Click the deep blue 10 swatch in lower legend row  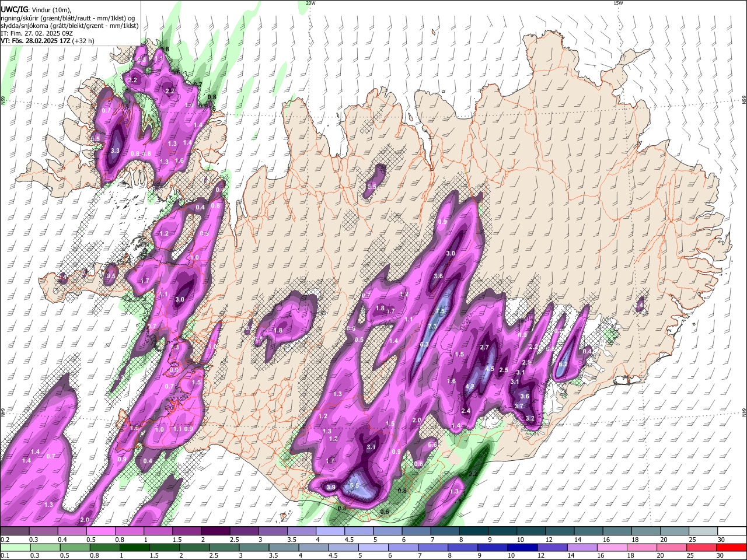pos(522,547)
